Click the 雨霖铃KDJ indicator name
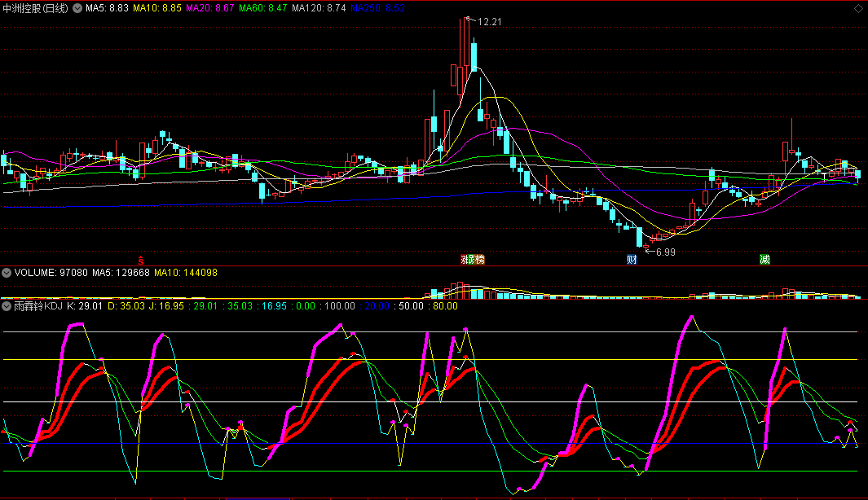Viewport: 868px width, 500px height. click(38, 306)
